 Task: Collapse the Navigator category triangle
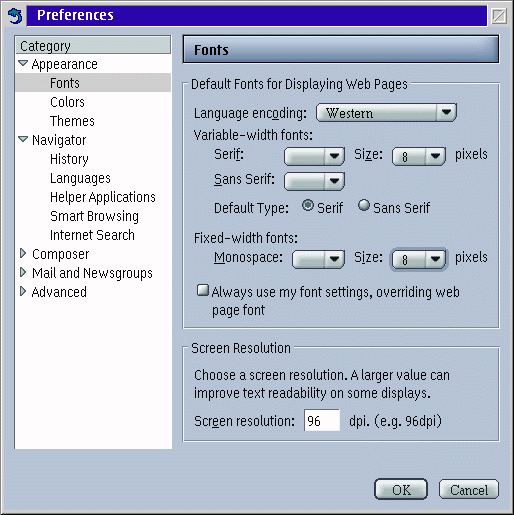click(x=23, y=139)
